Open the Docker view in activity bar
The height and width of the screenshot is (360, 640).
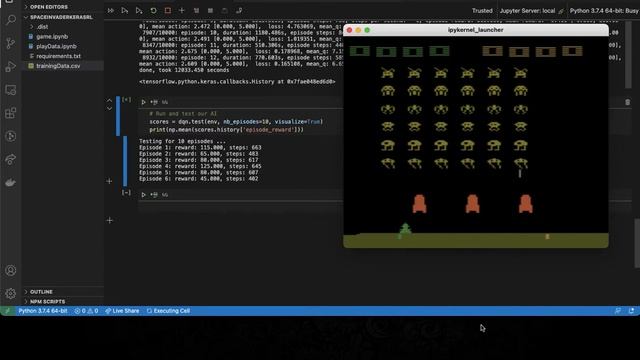11,182
